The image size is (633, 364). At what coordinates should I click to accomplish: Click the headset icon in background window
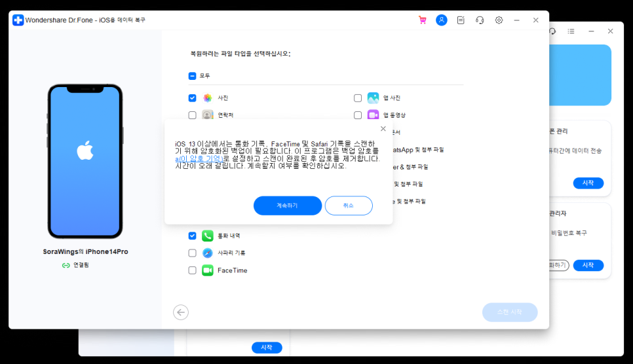552,31
